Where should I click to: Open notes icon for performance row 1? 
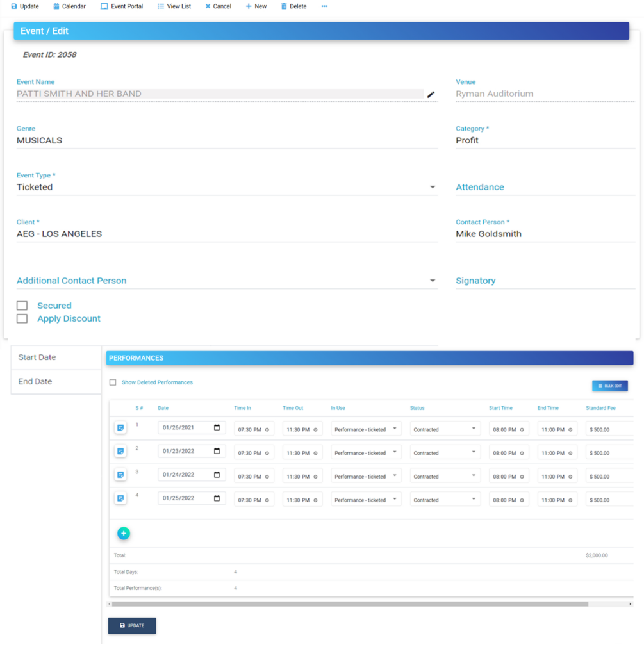[120, 427]
